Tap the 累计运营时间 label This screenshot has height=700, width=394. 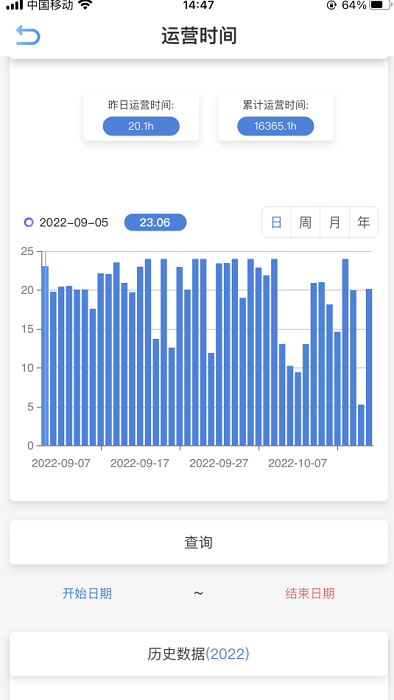(275, 105)
